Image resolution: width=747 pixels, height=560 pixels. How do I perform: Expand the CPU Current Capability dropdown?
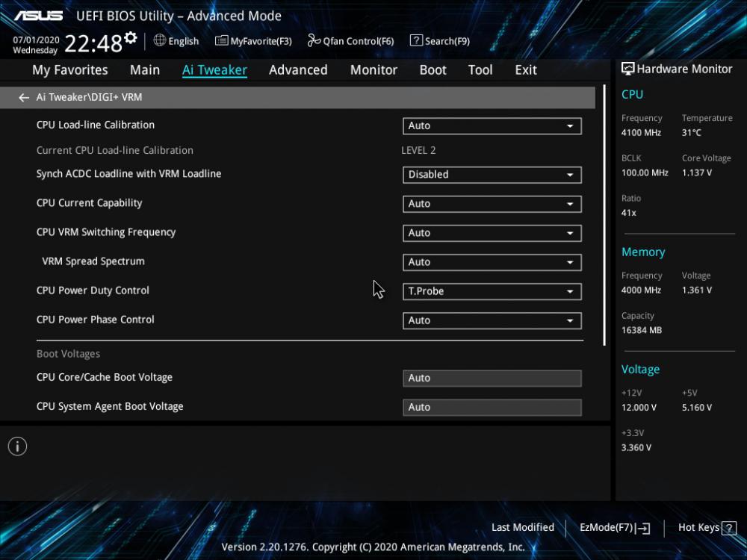click(x=492, y=204)
